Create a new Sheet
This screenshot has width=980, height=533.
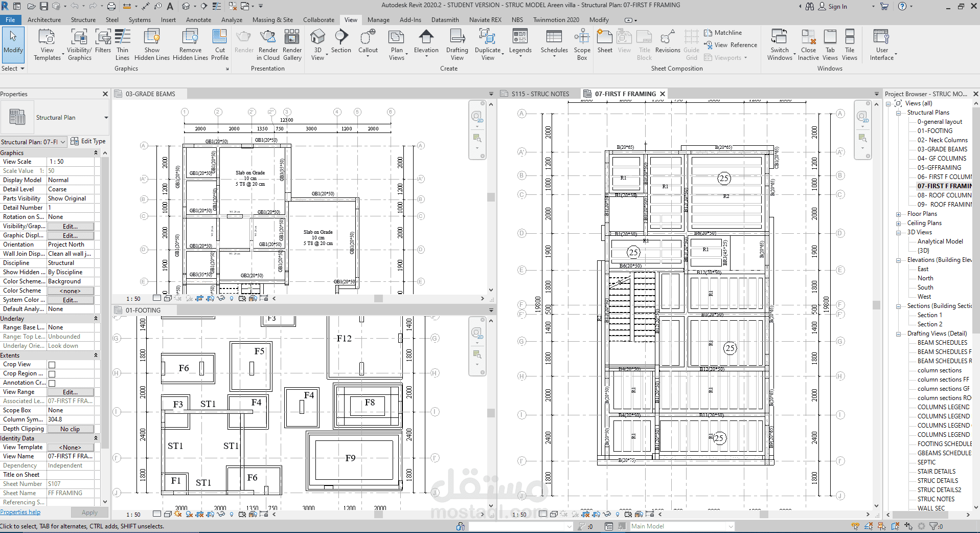tap(605, 41)
